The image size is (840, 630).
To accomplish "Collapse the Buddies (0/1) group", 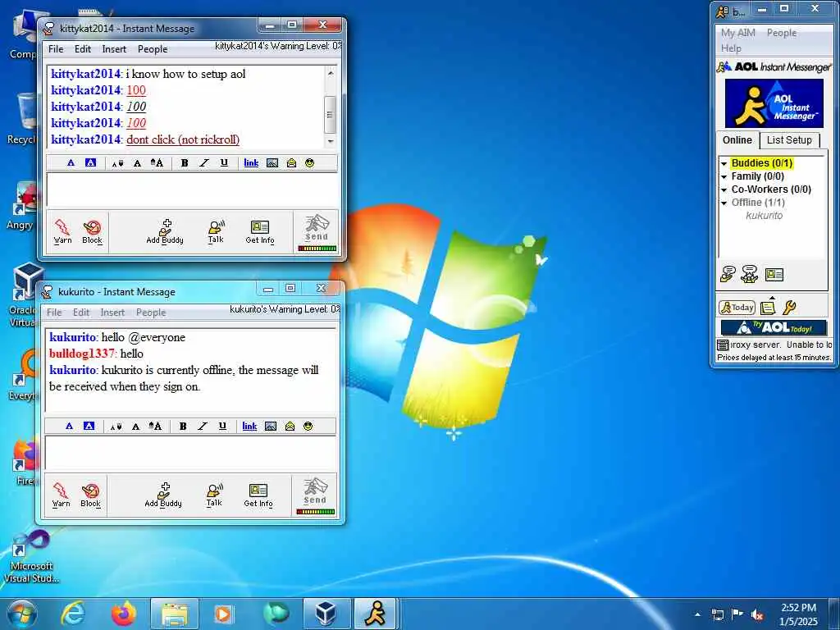I will pyautogui.click(x=724, y=163).
